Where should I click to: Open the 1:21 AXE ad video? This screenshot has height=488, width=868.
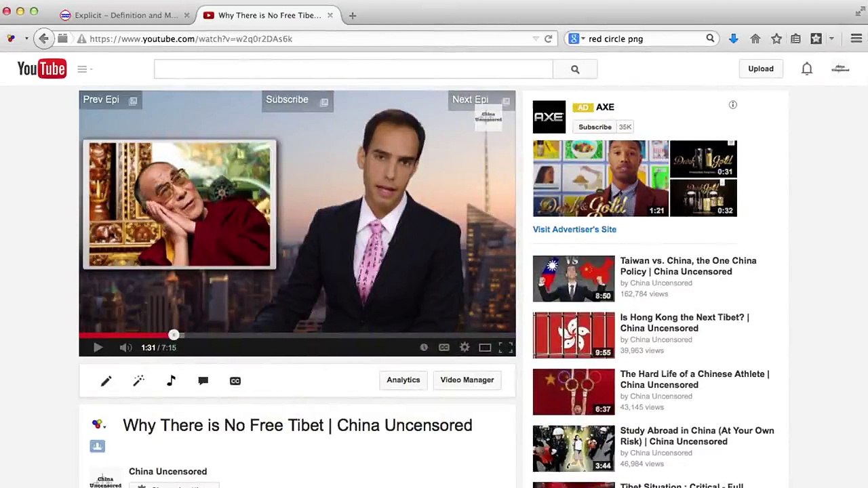[x=600, y=179]
